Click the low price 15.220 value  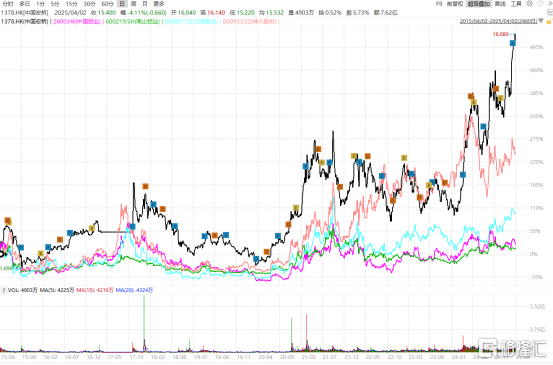[x=245, y=13]
